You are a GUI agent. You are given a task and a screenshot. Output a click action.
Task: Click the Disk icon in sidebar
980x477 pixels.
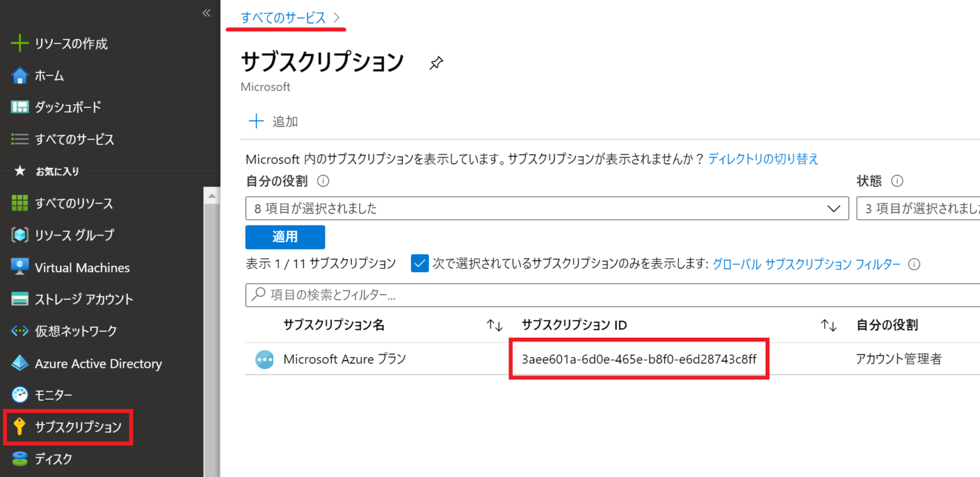[20, 458]
